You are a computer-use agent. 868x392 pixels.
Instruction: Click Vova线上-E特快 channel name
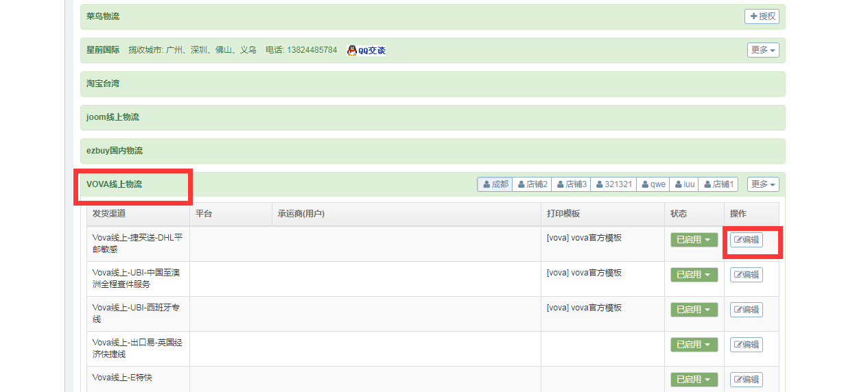tap(122, 378)
